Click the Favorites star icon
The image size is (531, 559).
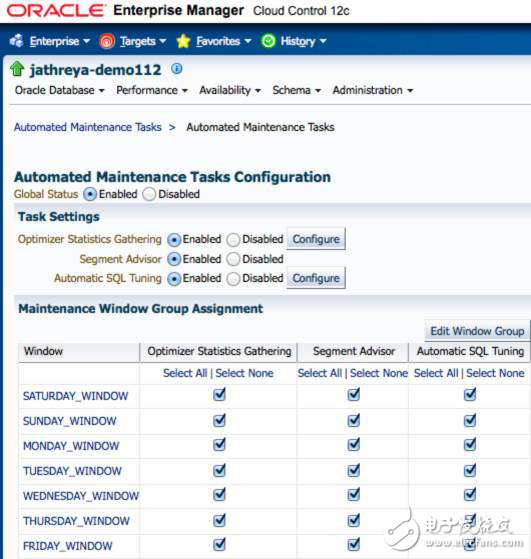point(183,41)
